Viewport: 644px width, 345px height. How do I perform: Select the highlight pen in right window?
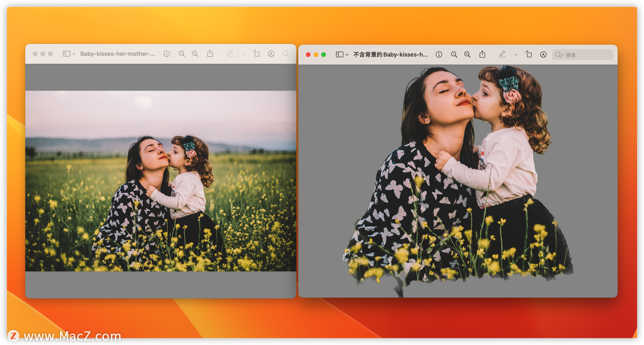click(502, 54)
